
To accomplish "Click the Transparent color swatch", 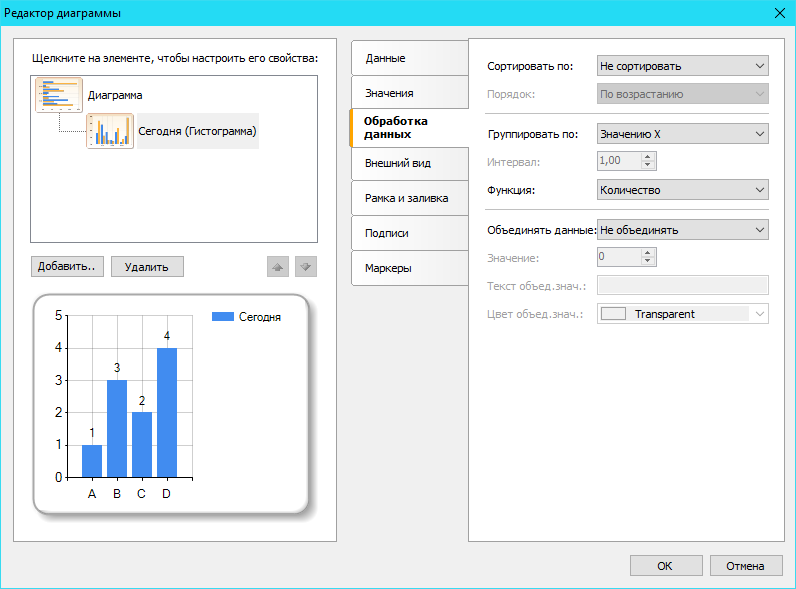I will point(614,314).
